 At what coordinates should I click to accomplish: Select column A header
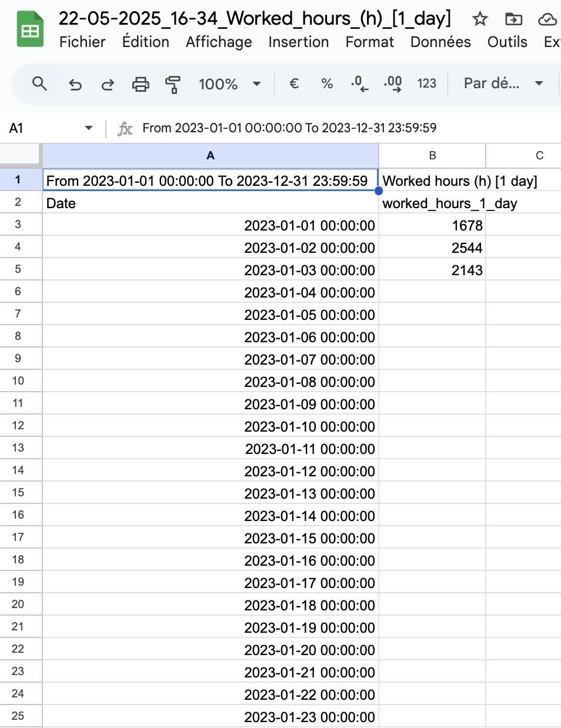click(x=211, y=155)
